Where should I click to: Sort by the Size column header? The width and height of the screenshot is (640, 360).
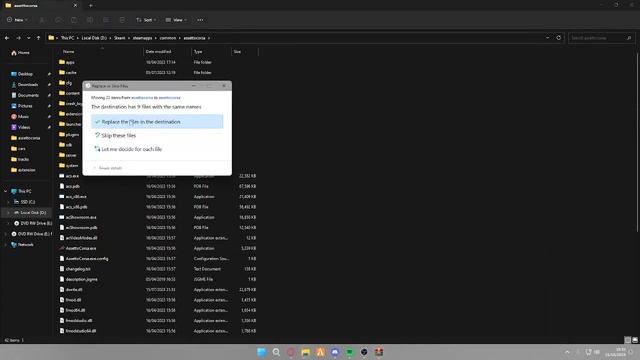point(237,52)
